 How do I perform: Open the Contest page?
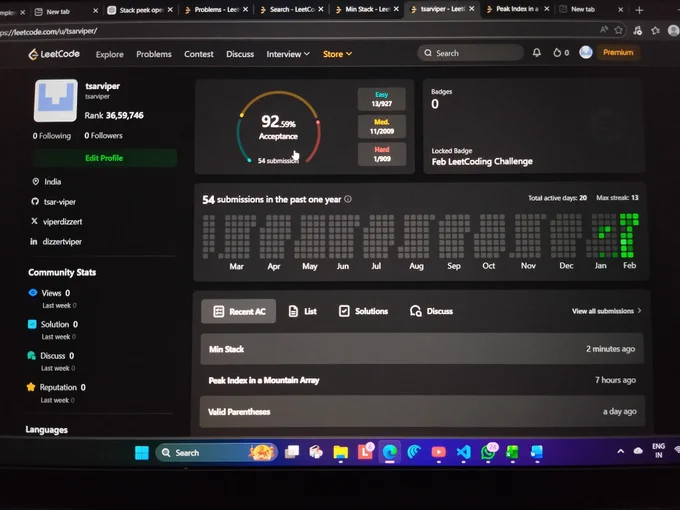click(x=199, y=54)
